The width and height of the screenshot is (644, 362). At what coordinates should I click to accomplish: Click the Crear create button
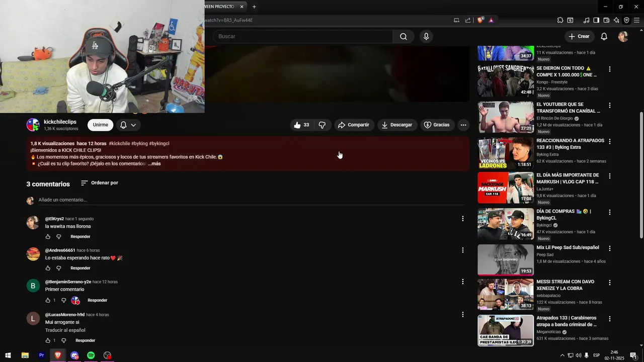point(579,36)
